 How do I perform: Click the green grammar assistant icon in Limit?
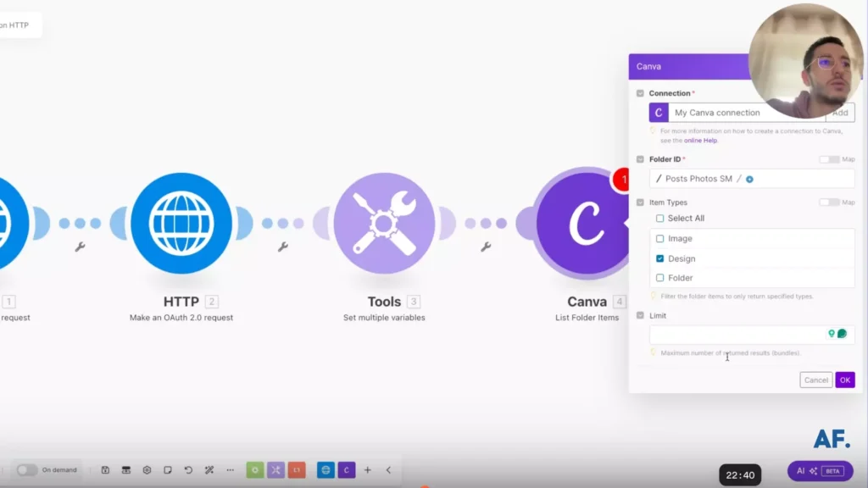point(842,334)
